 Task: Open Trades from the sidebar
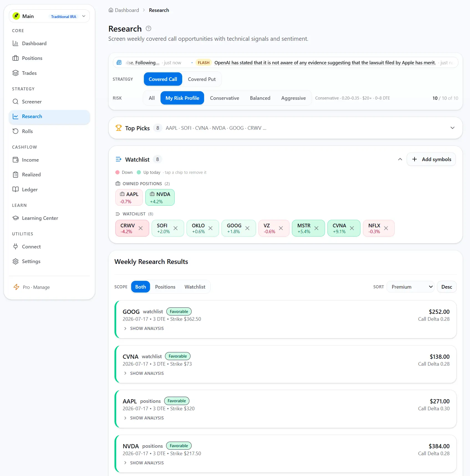click(49, 73)
